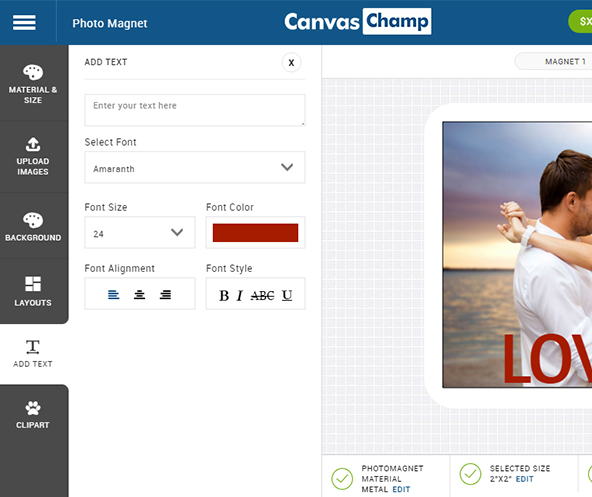Expand the Font Size dropdown
Screen dimensions: 592x497
pyautogui.click(x=140, y=232)
